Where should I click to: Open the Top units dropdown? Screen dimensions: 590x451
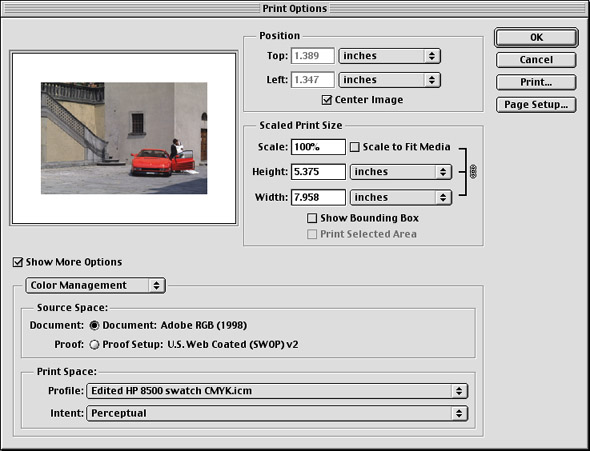click(389, 56)
